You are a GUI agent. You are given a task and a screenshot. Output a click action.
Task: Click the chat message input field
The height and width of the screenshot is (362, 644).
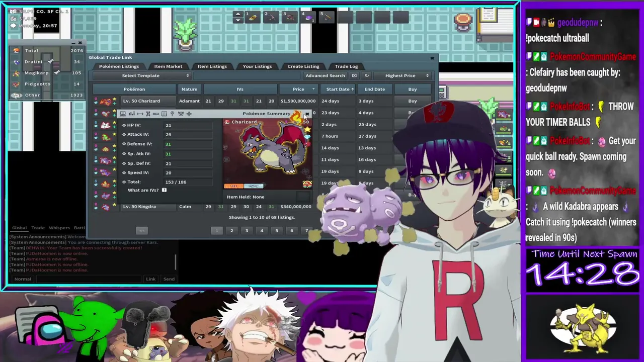point(89,279)
